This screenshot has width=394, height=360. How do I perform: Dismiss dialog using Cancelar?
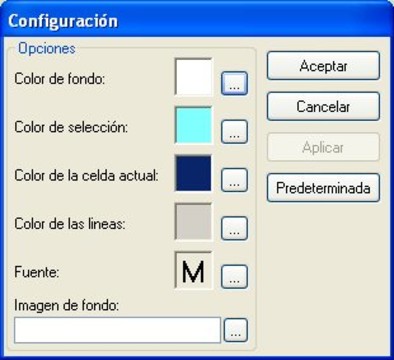[323, 106]
